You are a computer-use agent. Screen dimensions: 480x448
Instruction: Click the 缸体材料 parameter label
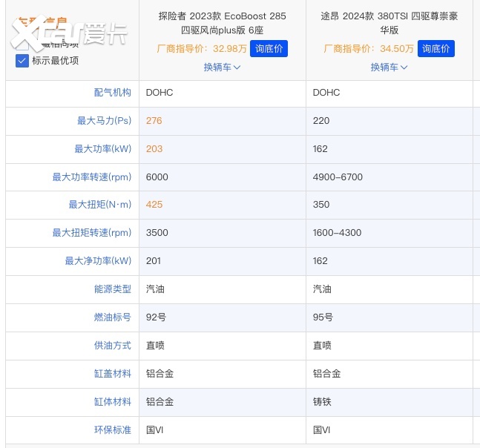112,401
